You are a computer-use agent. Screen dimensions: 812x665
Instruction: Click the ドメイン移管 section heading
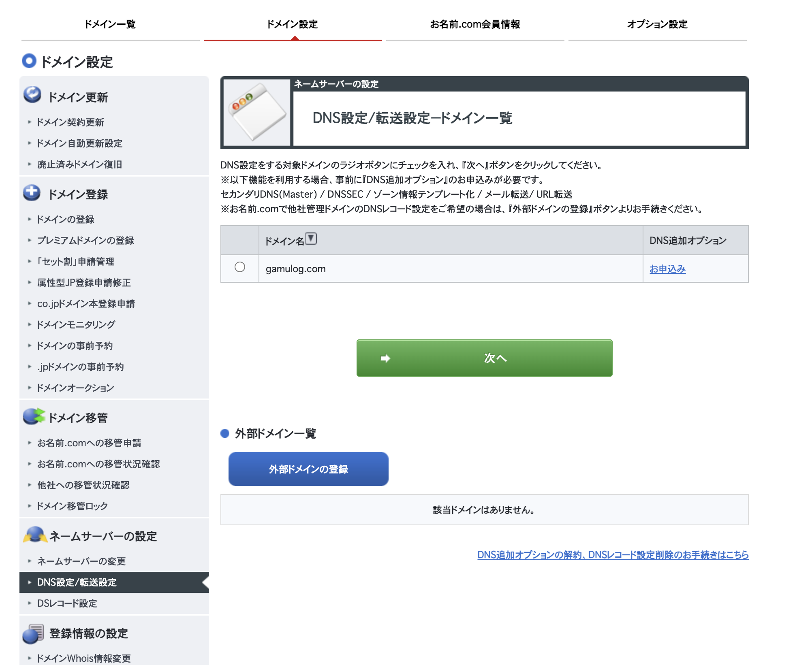(x=78, y=418)
